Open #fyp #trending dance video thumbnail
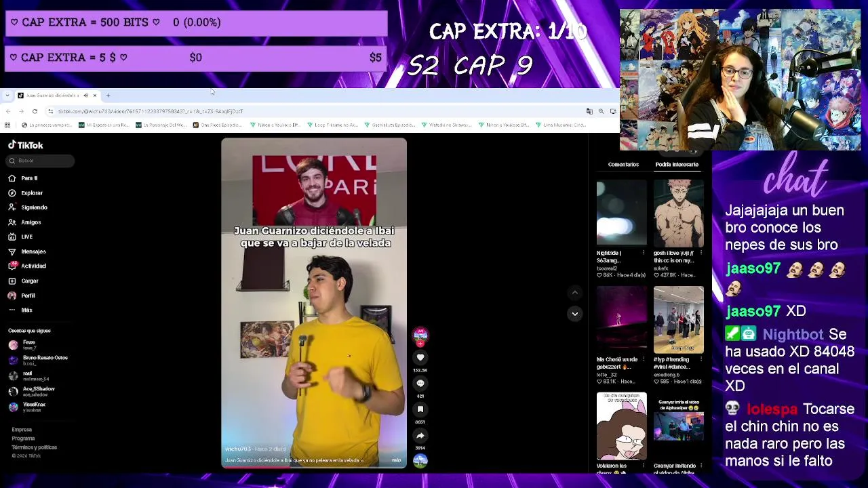Image resolution: width=868 pixels, height=488 pixels. (679, 319)
